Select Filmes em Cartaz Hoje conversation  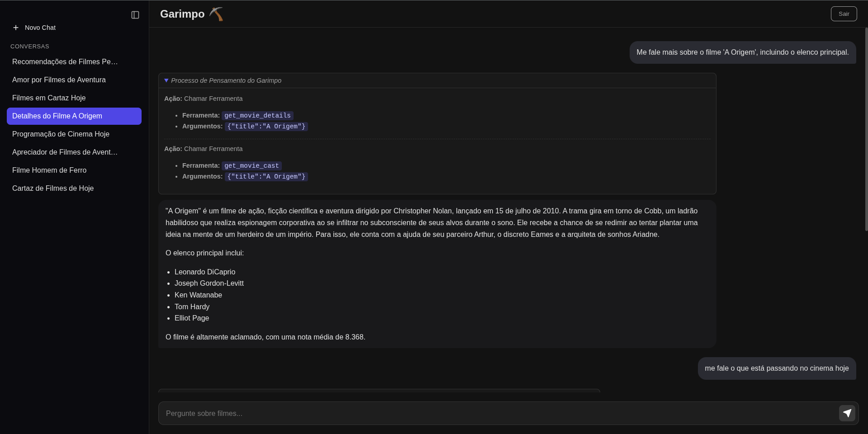tap(49, 98)
